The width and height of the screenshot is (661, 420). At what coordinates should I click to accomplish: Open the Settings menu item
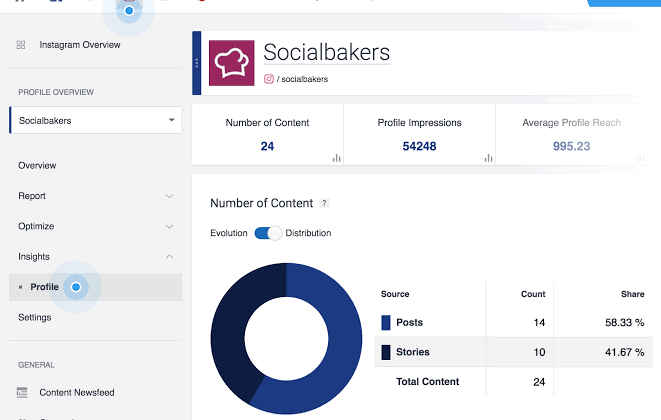35,317
